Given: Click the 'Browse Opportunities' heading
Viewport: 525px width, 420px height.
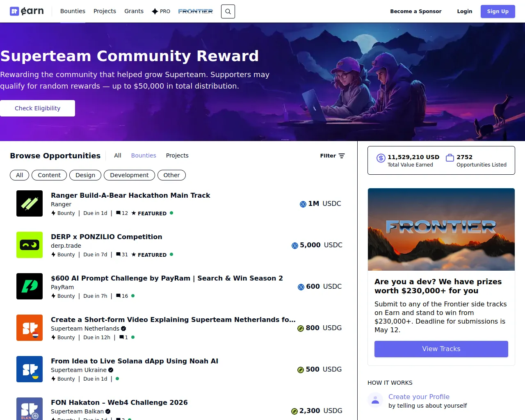Looking at the screenshot, I should pos(55,156).
